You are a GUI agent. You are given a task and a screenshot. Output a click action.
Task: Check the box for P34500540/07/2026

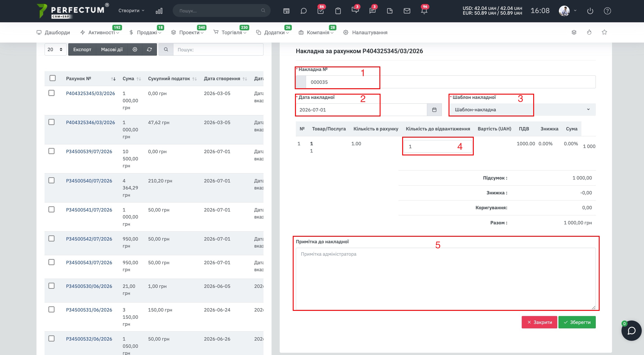click(52, 180)
